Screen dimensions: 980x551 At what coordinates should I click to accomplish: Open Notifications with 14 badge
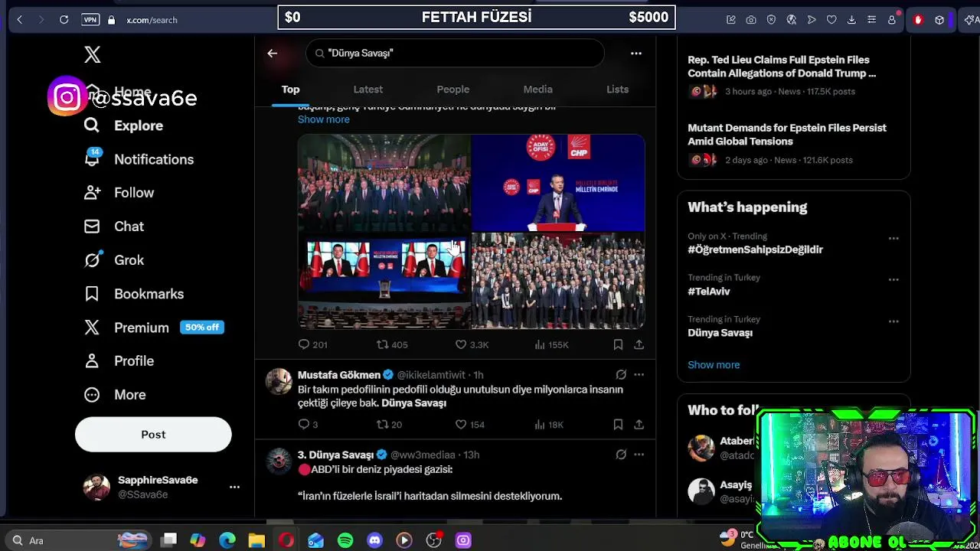[x=139, y=159]
